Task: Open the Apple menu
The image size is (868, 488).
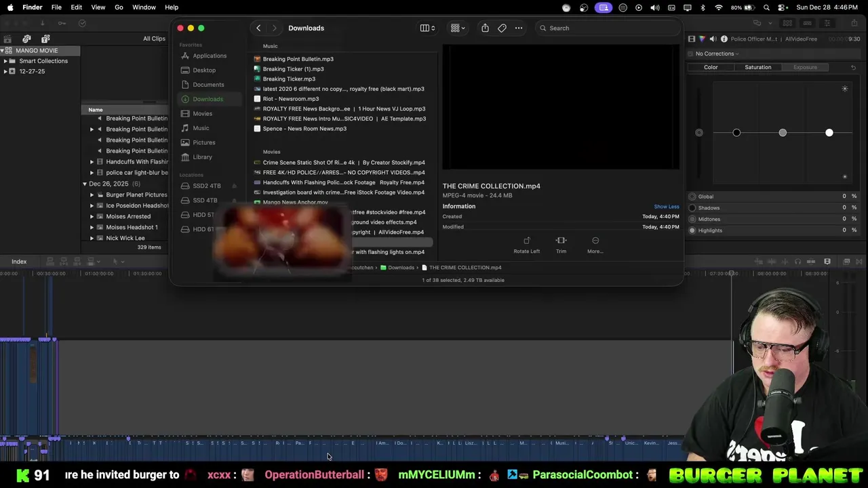Action: click(x=10, y=7)
